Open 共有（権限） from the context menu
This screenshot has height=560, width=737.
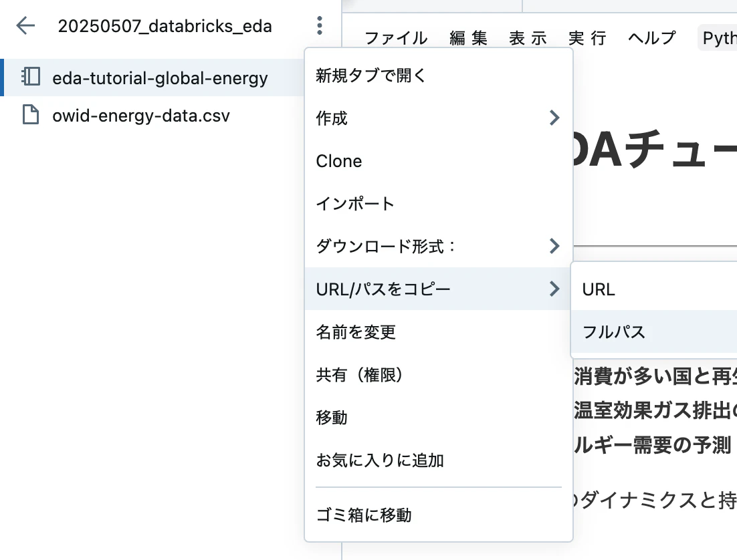click(x=438, y=374)
